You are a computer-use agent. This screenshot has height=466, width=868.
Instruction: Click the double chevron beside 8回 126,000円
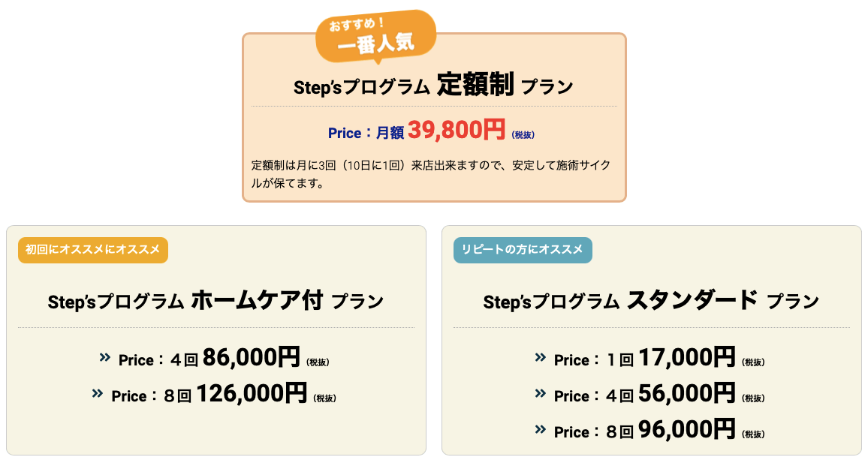click(98, 393)
